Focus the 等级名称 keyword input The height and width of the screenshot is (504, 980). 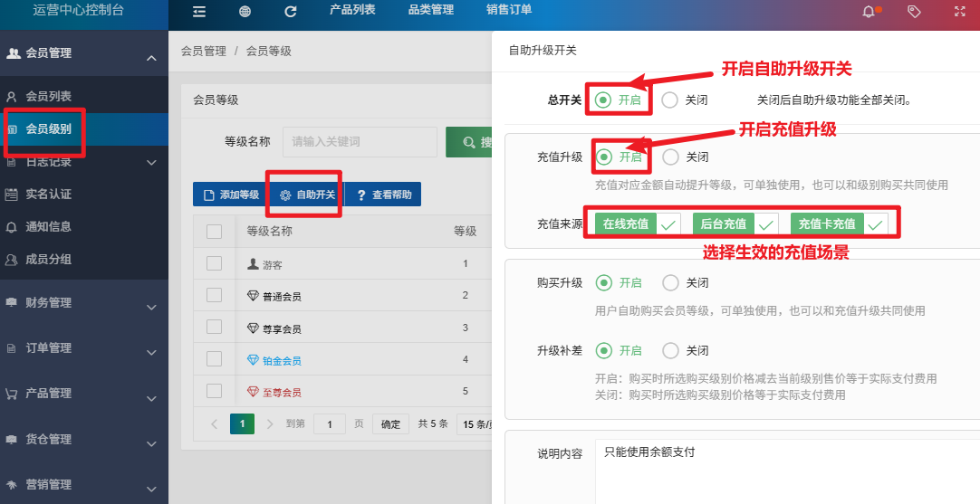[360, 142]
